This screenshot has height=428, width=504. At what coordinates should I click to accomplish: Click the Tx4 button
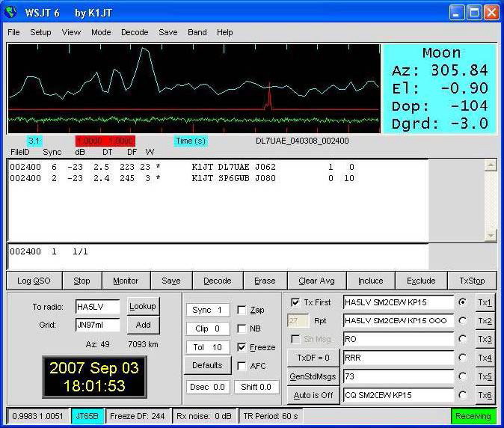tap(485, 358)
